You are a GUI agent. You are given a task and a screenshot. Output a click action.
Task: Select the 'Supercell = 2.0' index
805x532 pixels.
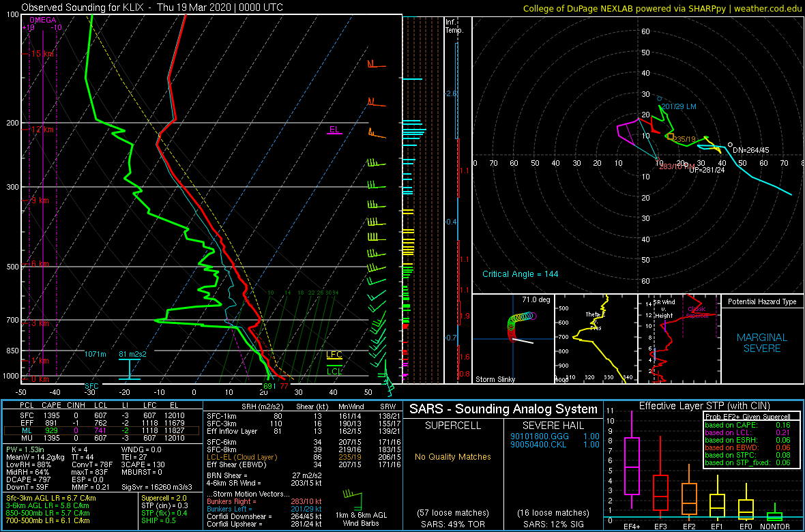pyautogui.click(x=165, y=499)
